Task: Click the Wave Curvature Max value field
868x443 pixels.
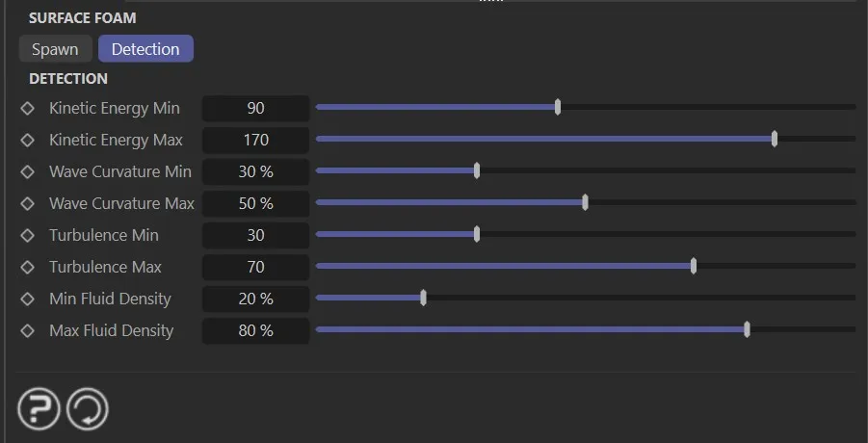Action: (x=255, y=203)
